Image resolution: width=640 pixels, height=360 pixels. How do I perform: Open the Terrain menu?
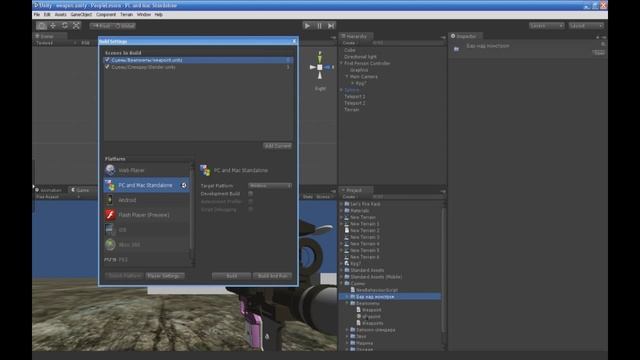(x=127, y=14)
